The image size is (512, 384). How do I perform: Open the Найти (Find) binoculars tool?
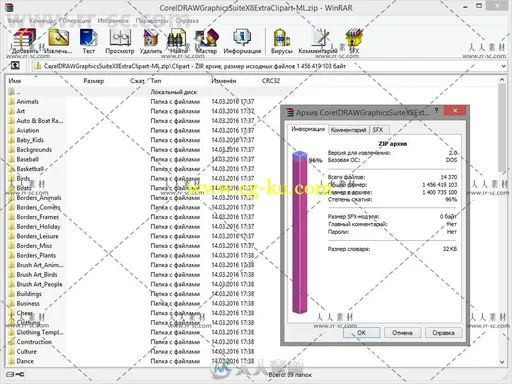click(x=178, y=41)
